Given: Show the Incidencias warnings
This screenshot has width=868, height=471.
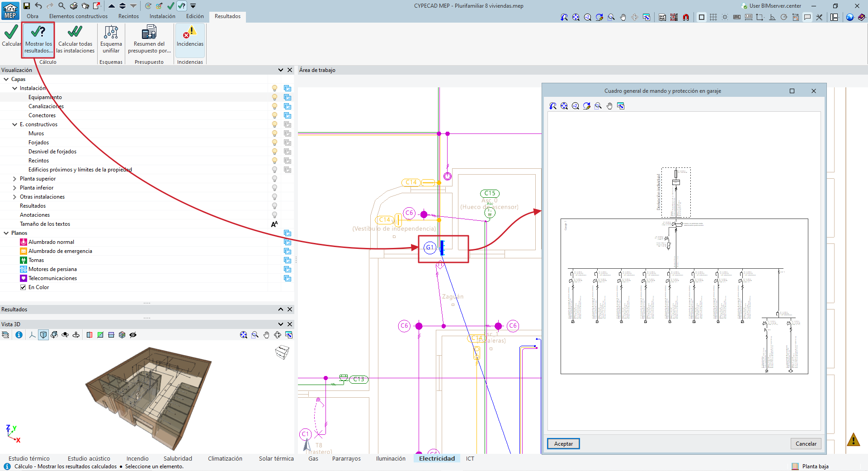Looking at the screenshot, I should pyautogui.click(x=190, y=36).
